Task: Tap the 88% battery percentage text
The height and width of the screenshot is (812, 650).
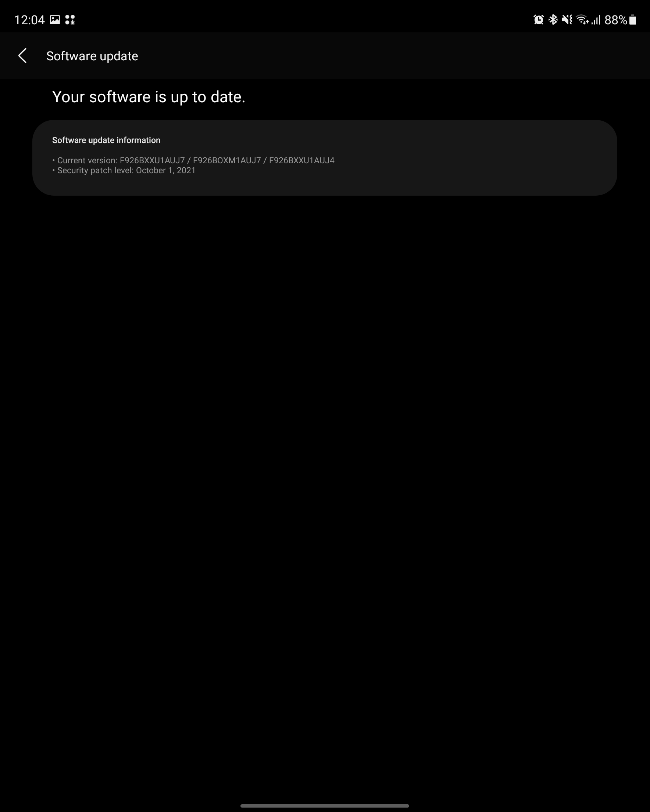Action: coord(616,20)
